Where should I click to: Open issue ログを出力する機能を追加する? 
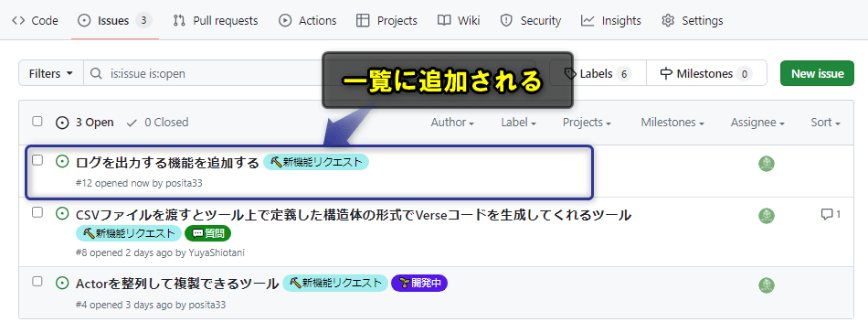tap(167, 163)
